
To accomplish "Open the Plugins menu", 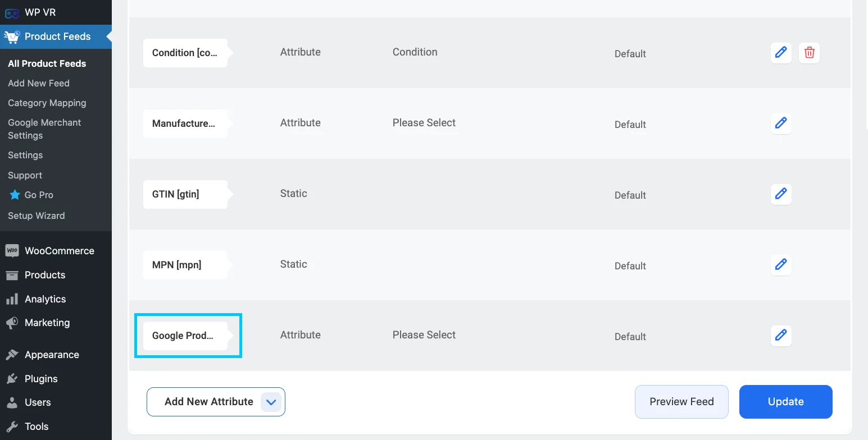I will click(41, 379).
